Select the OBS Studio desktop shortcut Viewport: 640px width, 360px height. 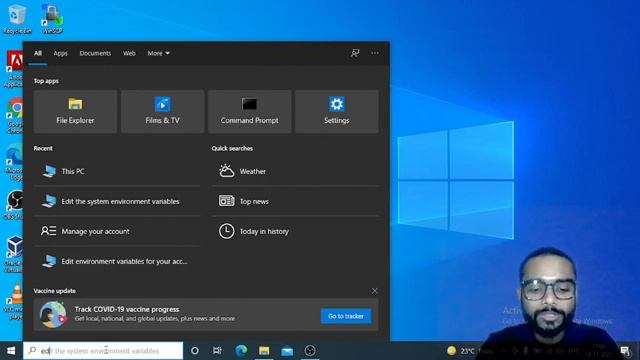[x=14, y=205]
